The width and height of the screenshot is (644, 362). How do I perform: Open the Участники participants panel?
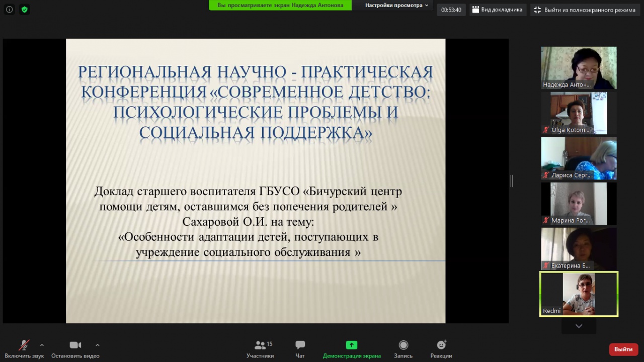[260, 349]
